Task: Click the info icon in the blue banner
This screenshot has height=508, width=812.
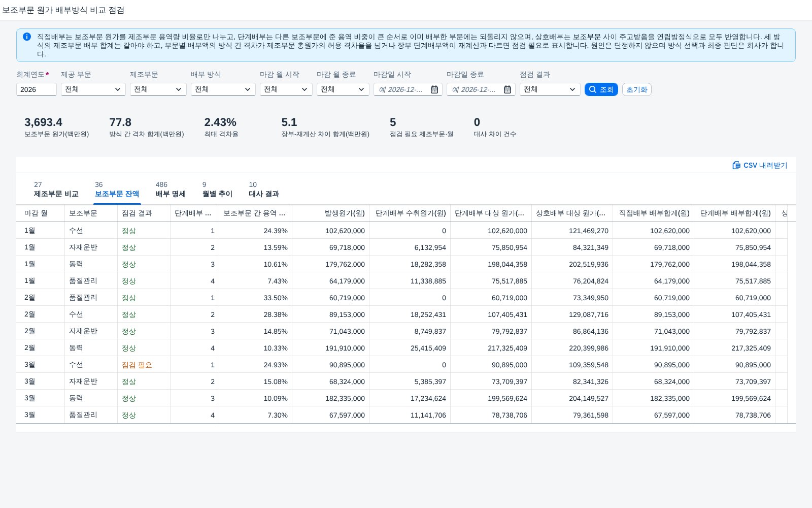Action: pyautogui.click(x=27, y=37)
